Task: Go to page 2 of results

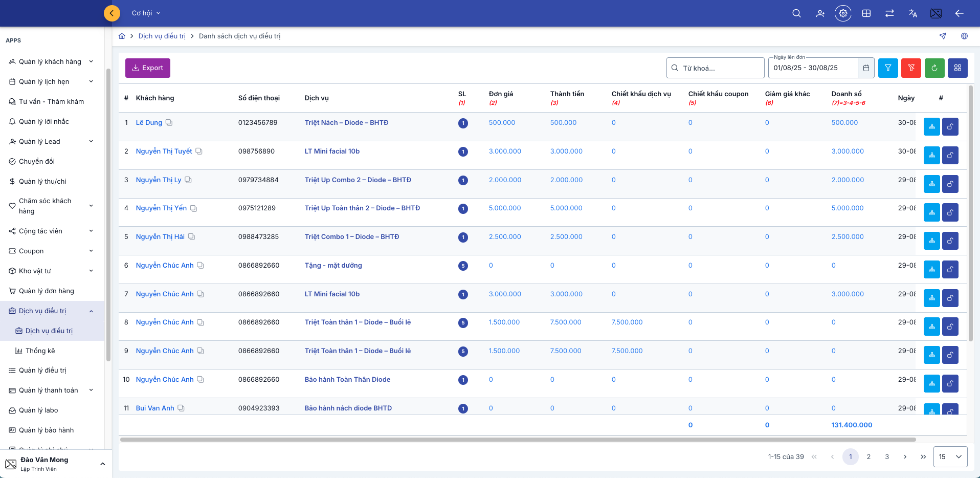Action: pos(868,457)
